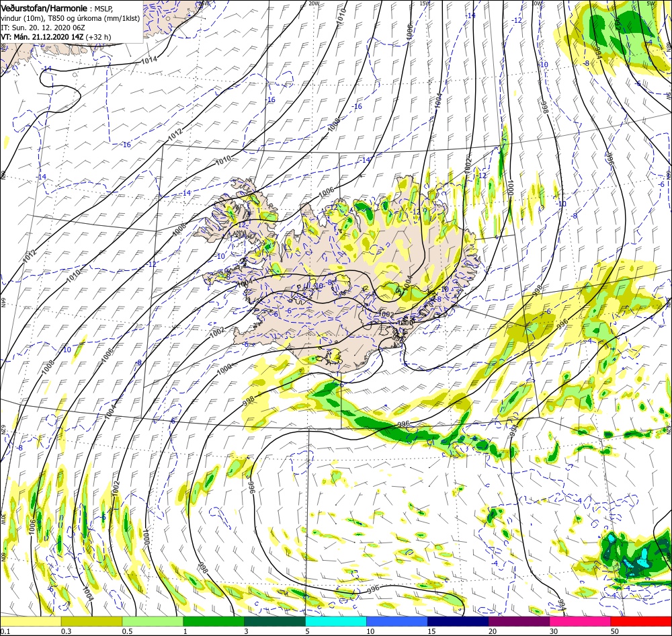Pick the blue 10–15 mm legend swatch
The height and width of the screenshot is (636, 672).
[x=397, y=621]
